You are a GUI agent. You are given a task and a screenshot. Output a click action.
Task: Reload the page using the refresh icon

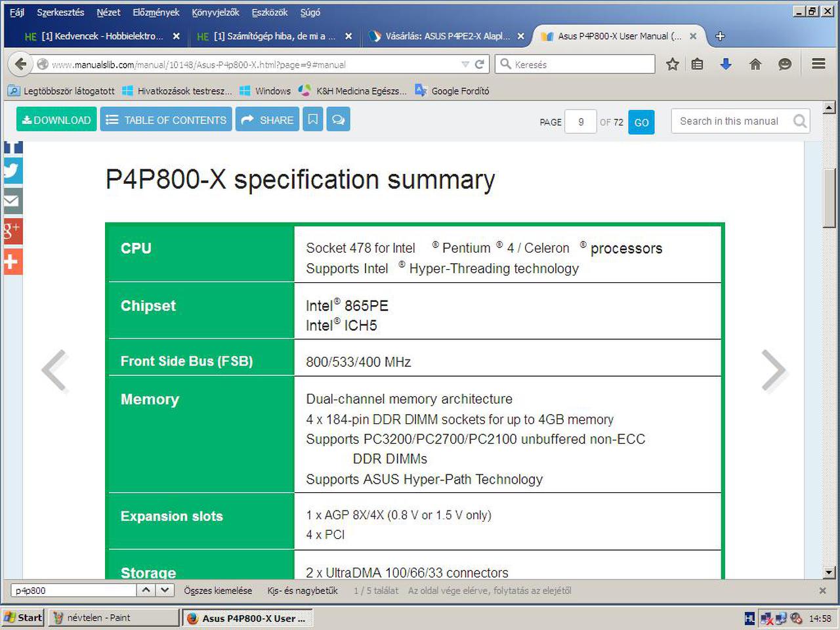coord(480,64)
